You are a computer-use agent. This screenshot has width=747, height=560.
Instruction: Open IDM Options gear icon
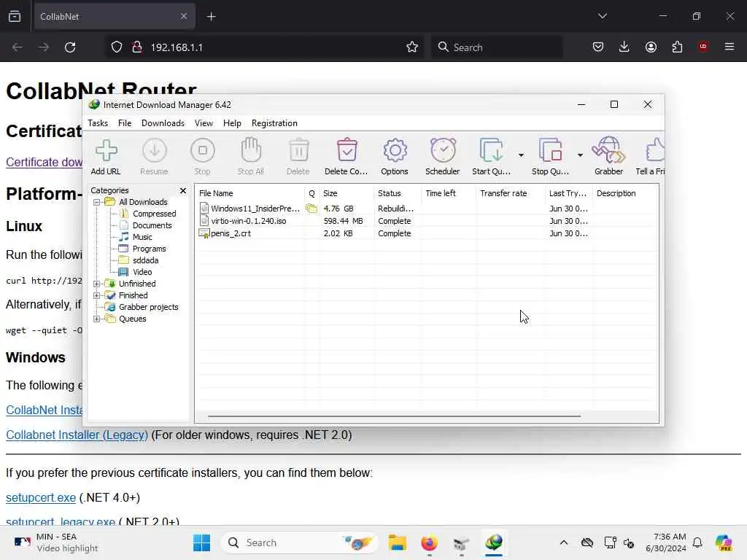(395, 156)
